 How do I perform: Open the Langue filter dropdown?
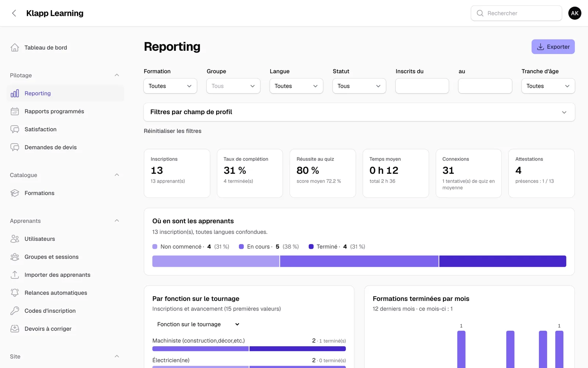coord(296,86)
